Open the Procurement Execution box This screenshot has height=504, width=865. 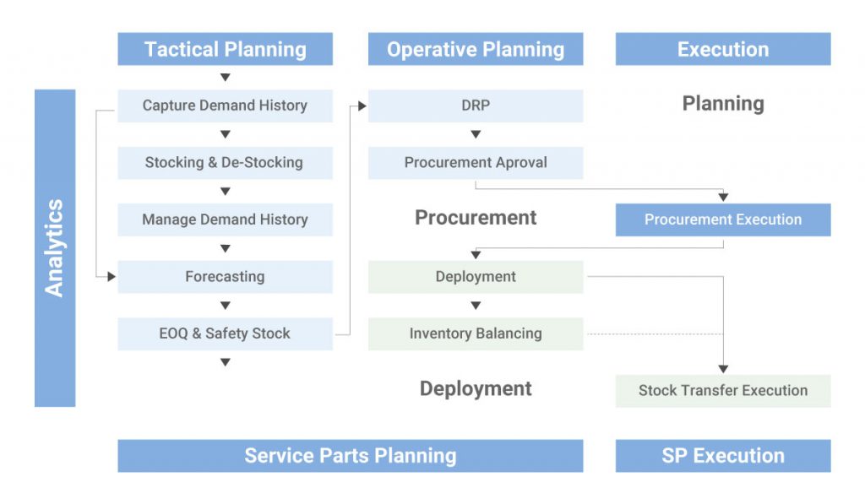click(723, 219)
